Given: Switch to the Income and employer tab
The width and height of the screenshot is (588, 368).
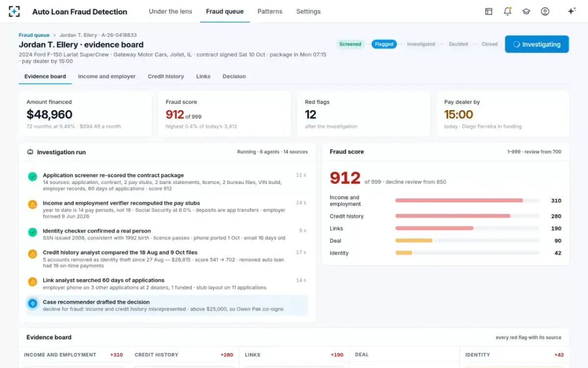Looking at the screenshot, I should tap(107, 77).
